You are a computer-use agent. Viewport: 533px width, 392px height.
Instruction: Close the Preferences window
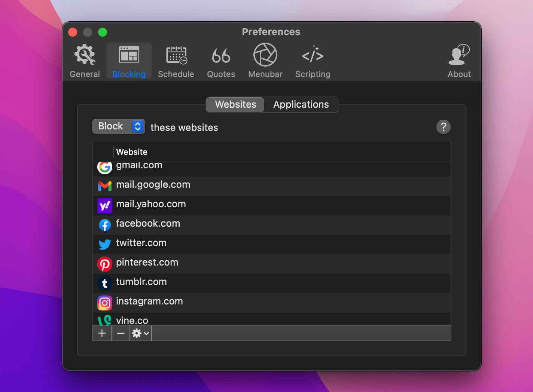pos(73,32)
